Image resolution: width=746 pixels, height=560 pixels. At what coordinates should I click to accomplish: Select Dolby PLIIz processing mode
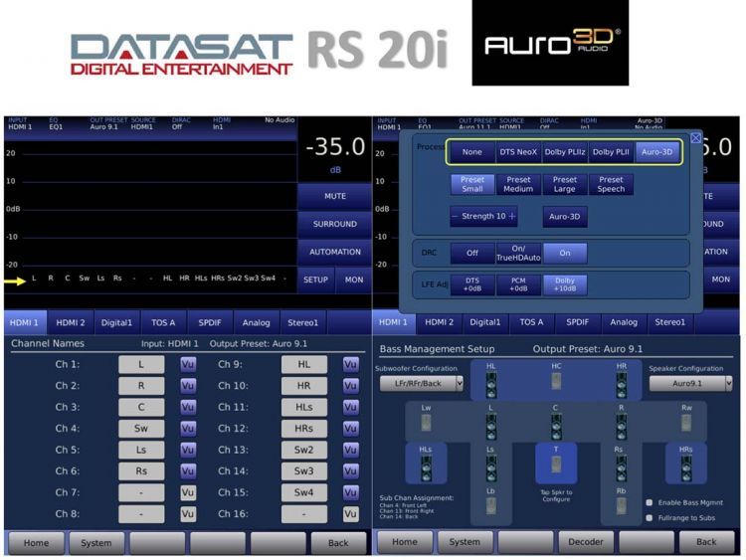point(565,152)
